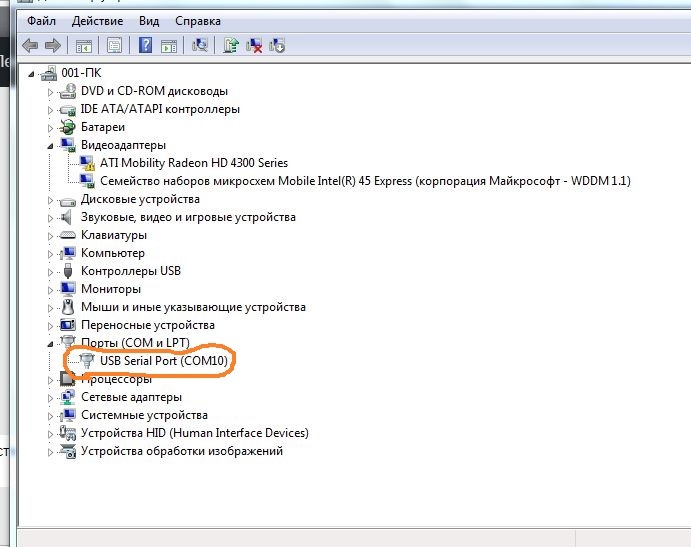691x547 pixels.
Task: Click the IDE controller category icon
Action: (x=67, y=109)
